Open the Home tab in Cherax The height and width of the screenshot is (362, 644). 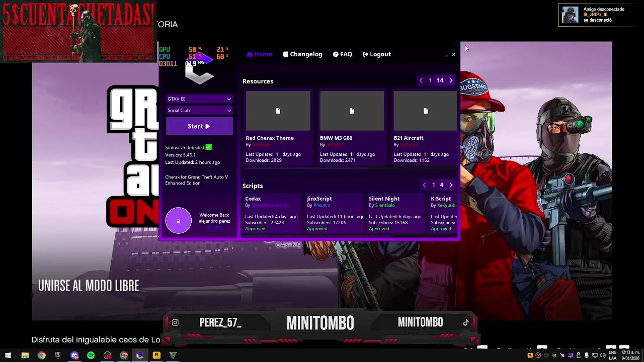(259, 54)
